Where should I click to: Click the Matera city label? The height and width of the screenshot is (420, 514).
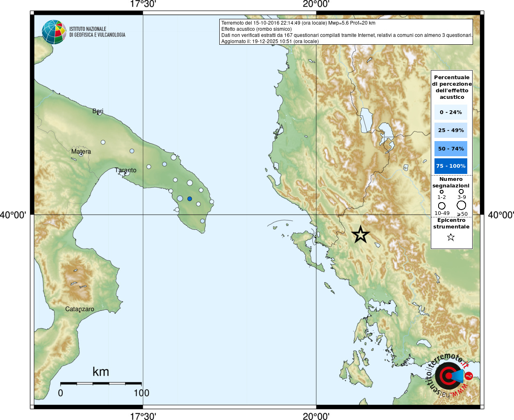(81, 151)
